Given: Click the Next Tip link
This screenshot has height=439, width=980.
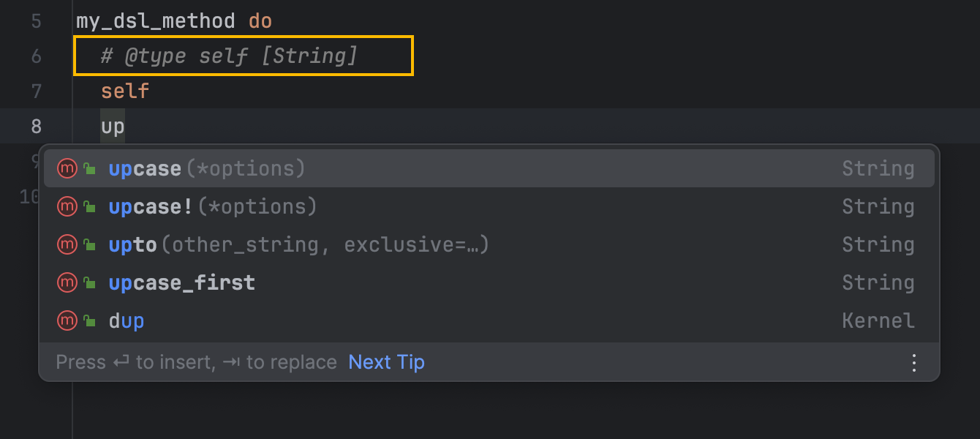Looking at the screenshot, I should coord(386,363).
